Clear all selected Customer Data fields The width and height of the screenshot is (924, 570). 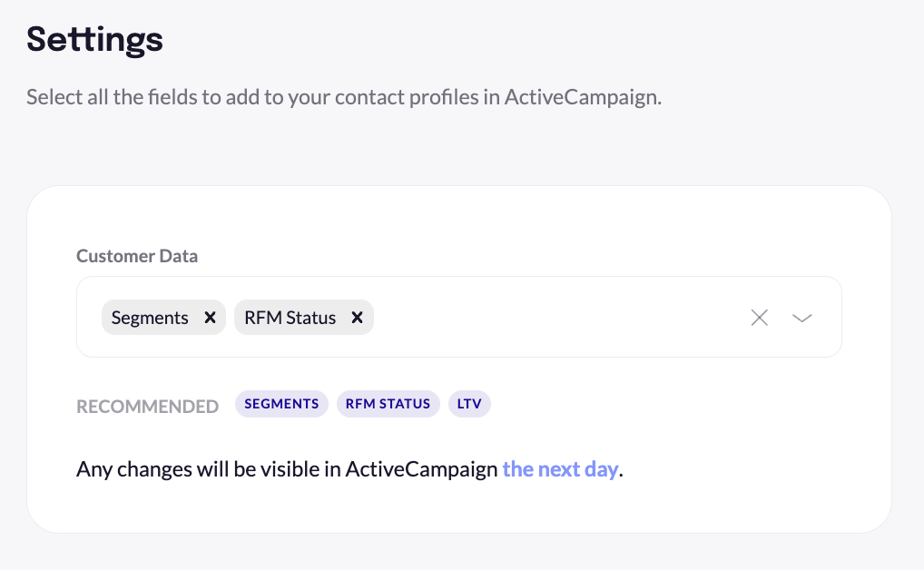[759, 317]
